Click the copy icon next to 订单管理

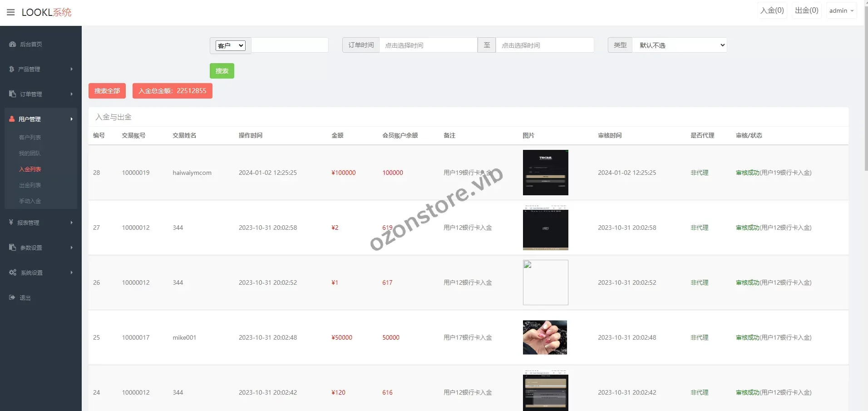coord(12,94)
